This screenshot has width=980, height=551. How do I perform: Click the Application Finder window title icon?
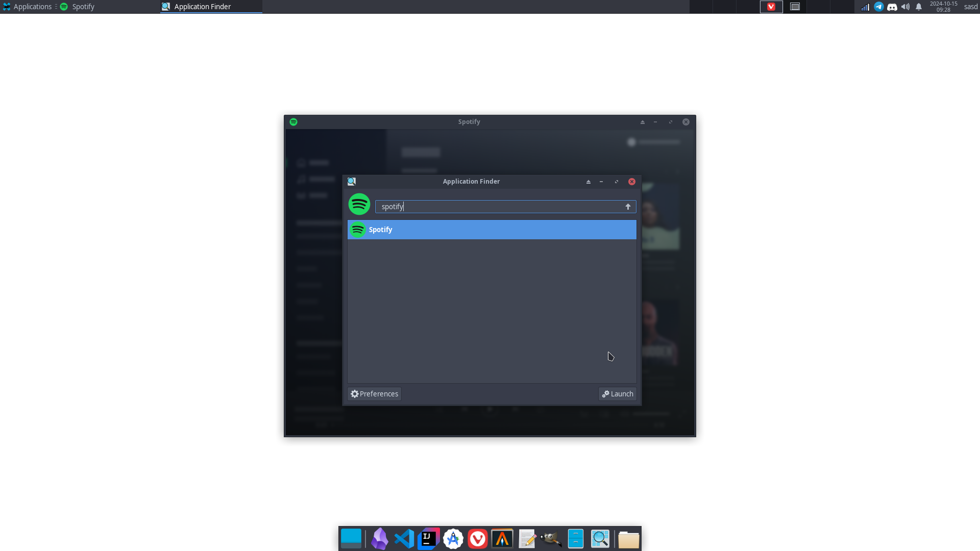point(352,182)
